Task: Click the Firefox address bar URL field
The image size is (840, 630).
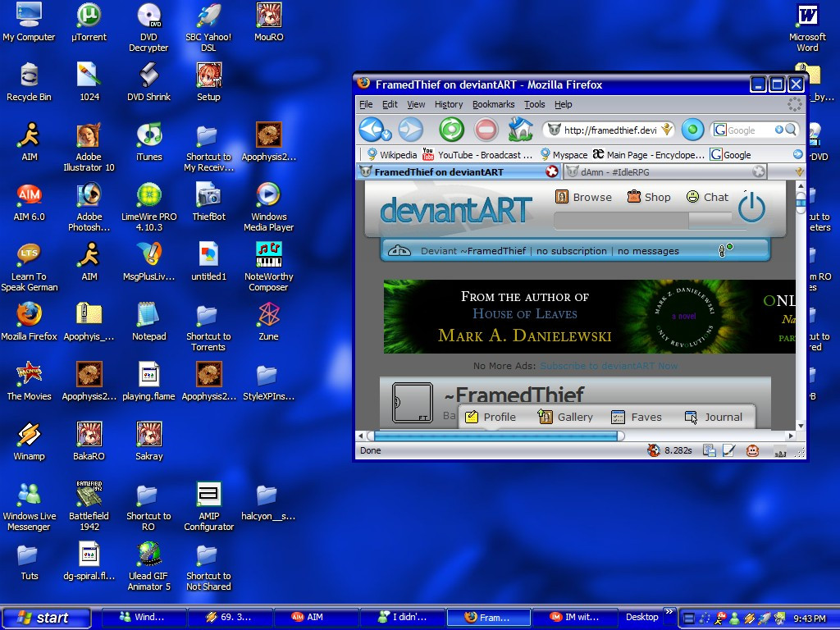Action: 609,130
